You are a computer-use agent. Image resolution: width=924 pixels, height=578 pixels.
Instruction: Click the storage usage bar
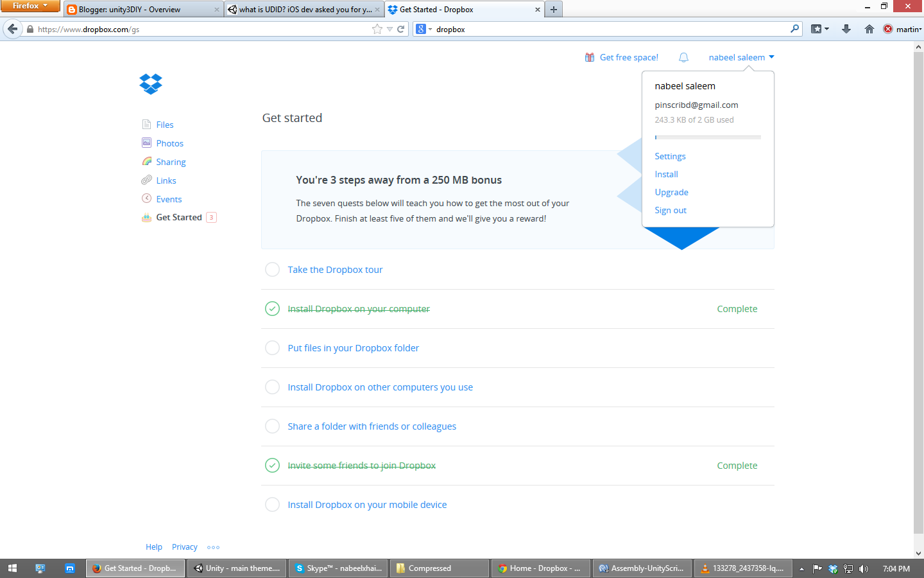click(708, 137)
